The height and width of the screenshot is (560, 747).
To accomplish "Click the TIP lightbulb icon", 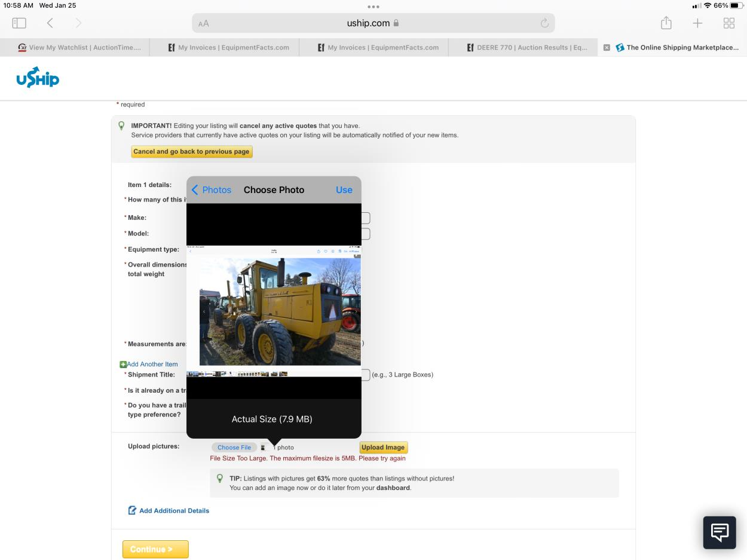I will (220, 478).
